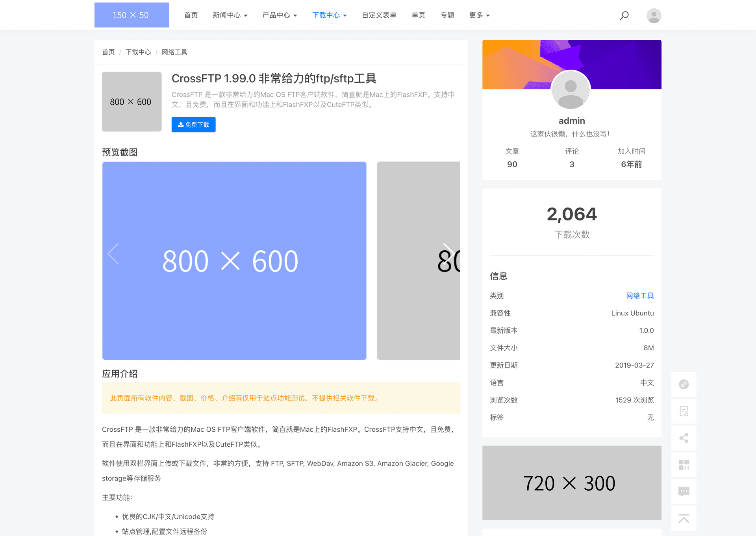Open the 自定义表单 menu item
This screenshot has height=536, width=756.
(x=378, y=15)
